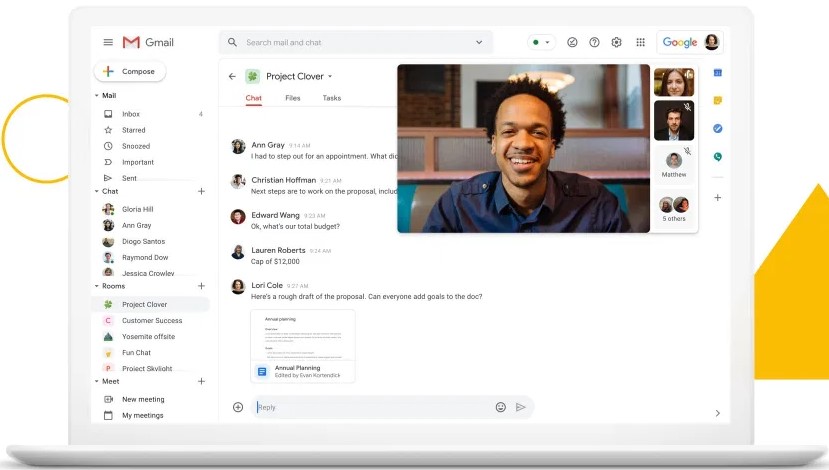Screen dimensions: 829x470
Task: Open the Calendar side panel icon
Action: [717, 73]
